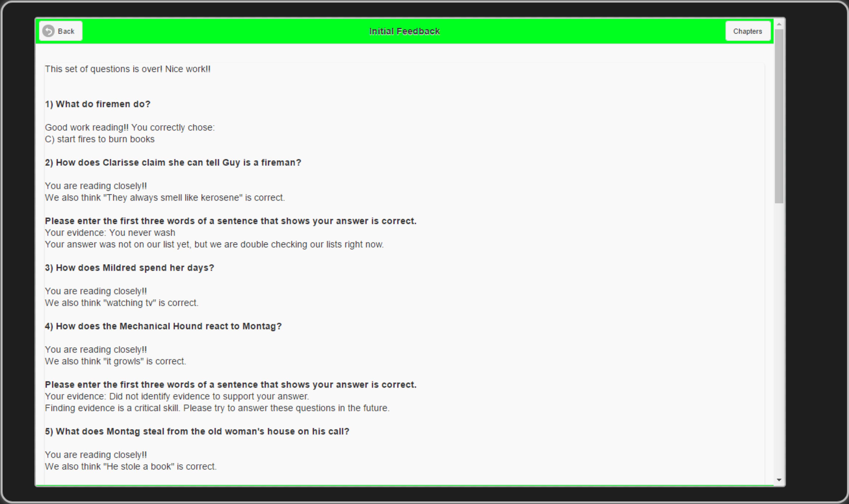The height and width of the screenshot is (504, 849).
Task: Click 'Did not identify evidence' message
Action: click(x=177, y=396)
